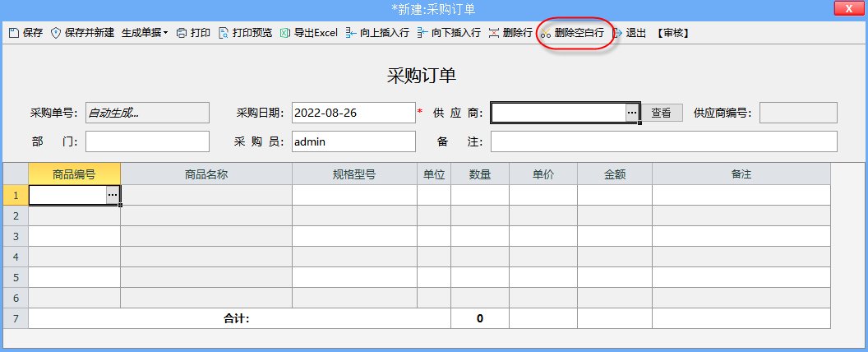868x352 pixels.
Task: Open 商品编号 lookup ellipsis in row 1
Action: [113, 195]
